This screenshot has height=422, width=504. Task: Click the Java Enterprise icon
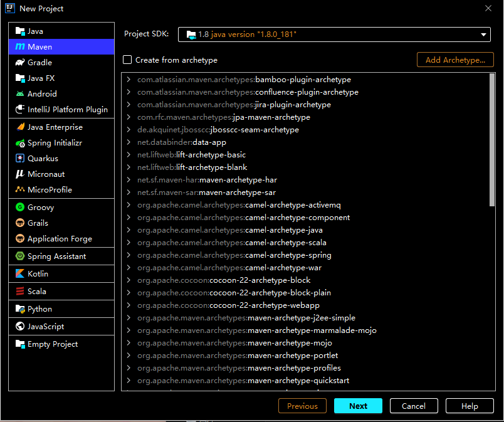point(20,127)
